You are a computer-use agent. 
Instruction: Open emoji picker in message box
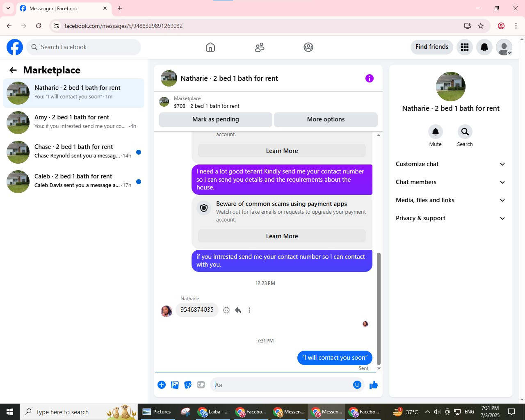tap(357, 385)
